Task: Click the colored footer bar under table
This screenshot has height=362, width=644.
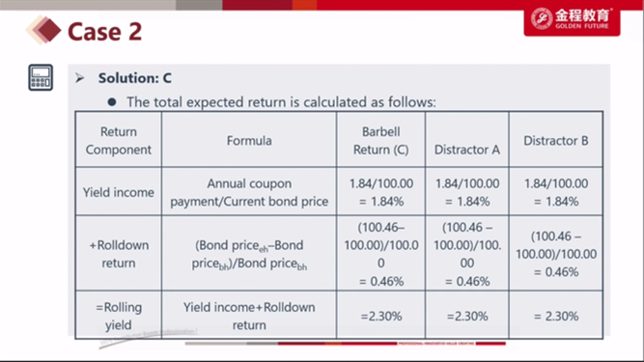Action: coord(345,343)
